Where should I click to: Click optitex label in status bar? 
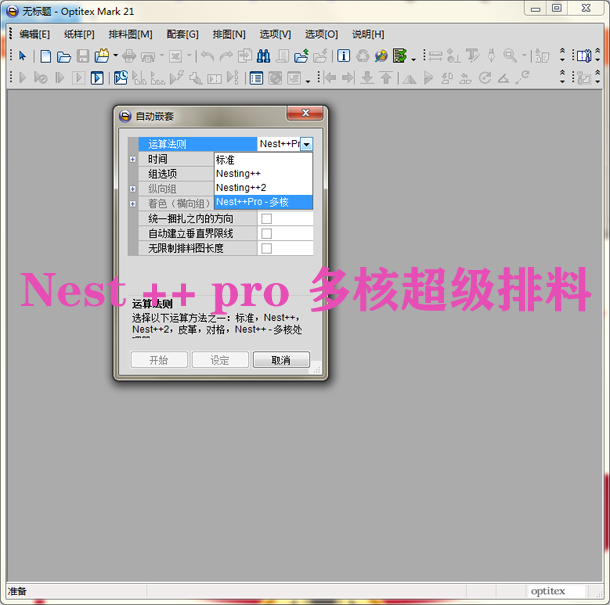(548, 591)
